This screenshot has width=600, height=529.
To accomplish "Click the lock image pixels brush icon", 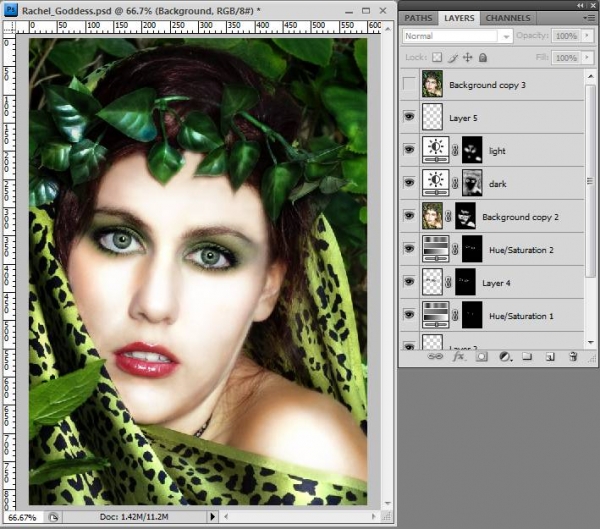I will [x=453, y=58].
